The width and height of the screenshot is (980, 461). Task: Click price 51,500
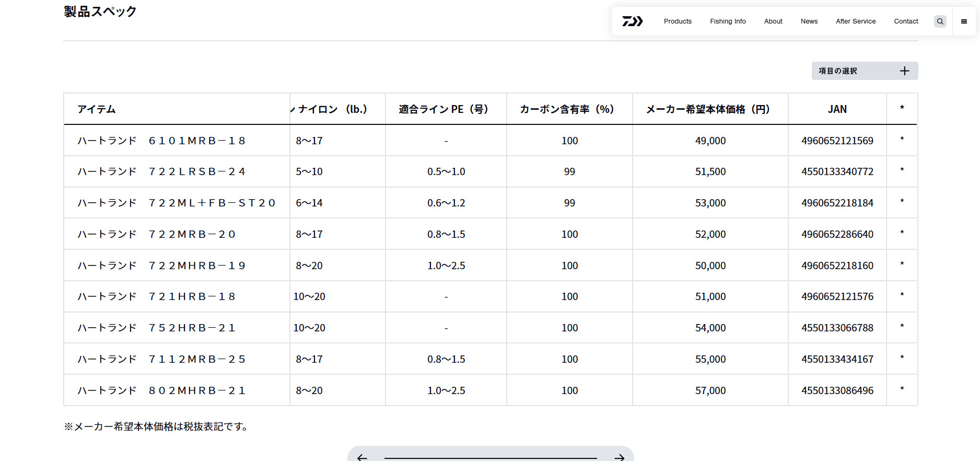coord(710,171)
